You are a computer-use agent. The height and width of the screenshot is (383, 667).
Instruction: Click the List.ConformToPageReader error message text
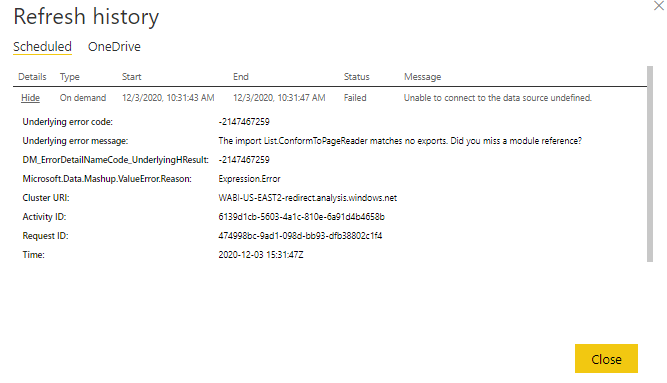click(x=400, y=141)
